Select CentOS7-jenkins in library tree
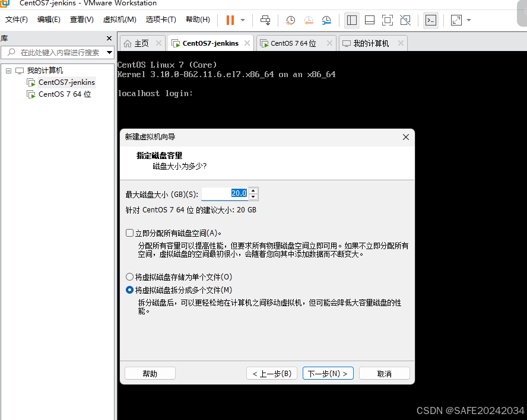This screenshot has width=527, height=420. click(x=66, y=82)
